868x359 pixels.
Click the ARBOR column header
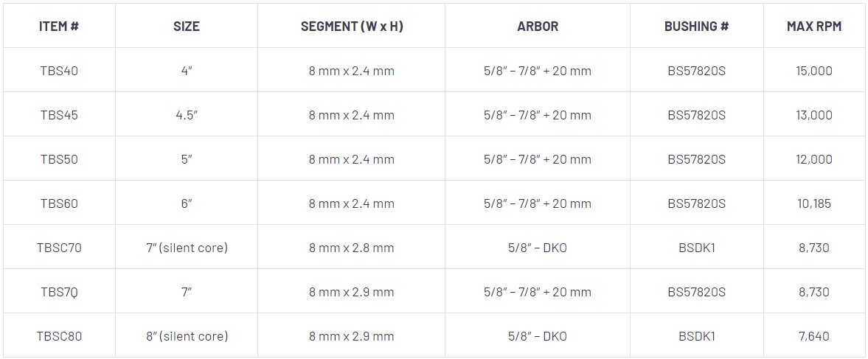(x=538, y=27)
